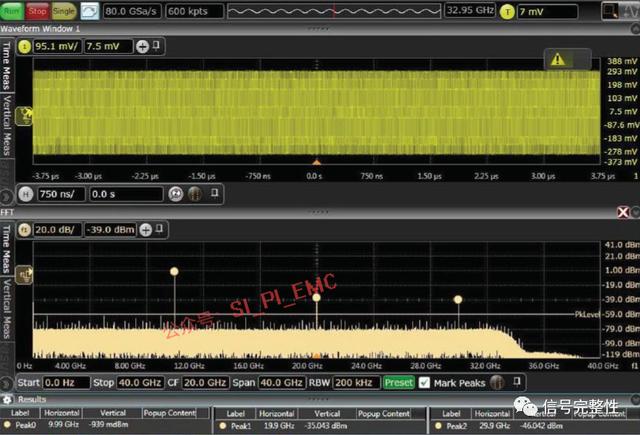Image resolution: width=640 pixels, height=435 pixels.
Task: Click the yellow warning triangle icon
Action: click(556, 60)
